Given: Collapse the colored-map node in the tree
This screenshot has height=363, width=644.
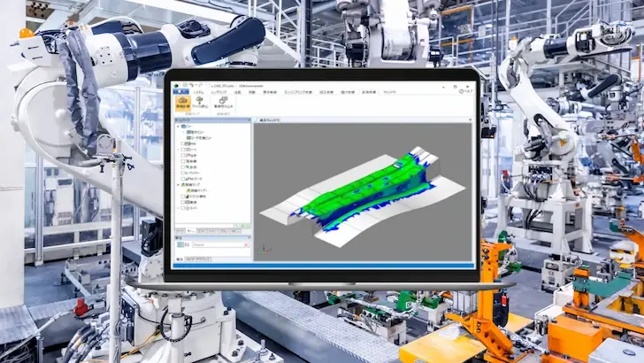Looking at the screenshot, I should (178, 185).
